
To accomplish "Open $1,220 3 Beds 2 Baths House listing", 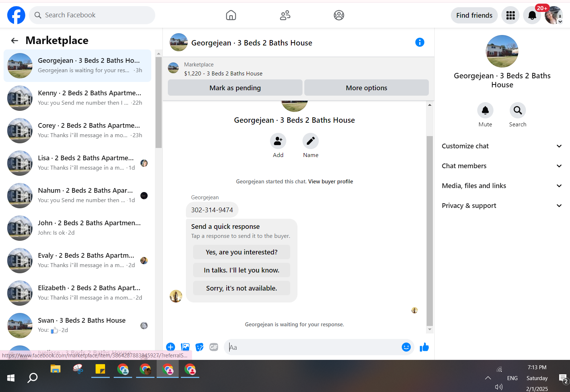I will pyautogui.click(x=223, y=73).
